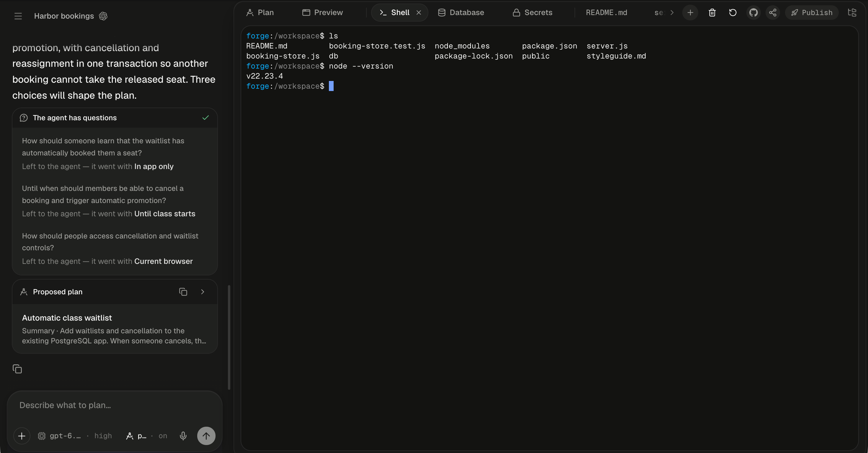The width and height of the screenshot is (868, 453).
Task: Click the Harbor bookings project title
Action: pos(64,16)
